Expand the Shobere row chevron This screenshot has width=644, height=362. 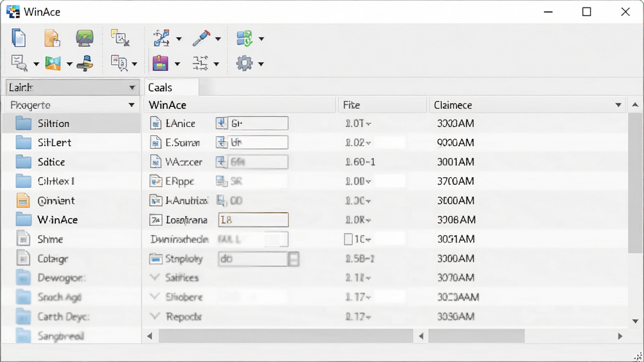coord(155,297)
